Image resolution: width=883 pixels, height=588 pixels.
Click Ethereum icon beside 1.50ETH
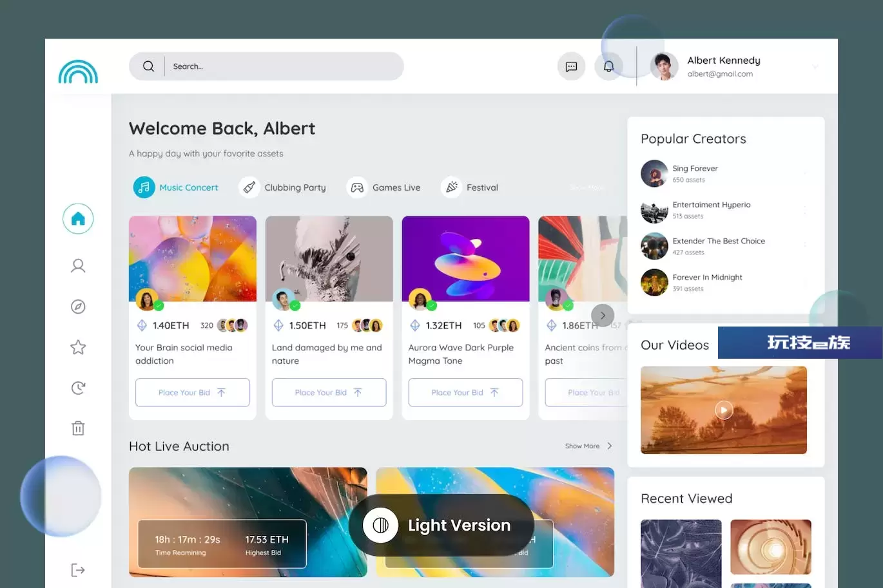pos(278,326)
